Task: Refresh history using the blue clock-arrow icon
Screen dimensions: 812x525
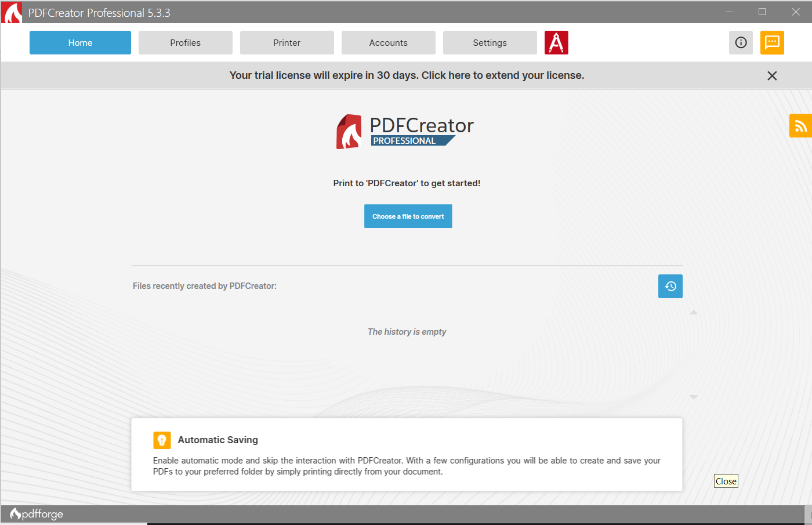Action: coord(670,286)
